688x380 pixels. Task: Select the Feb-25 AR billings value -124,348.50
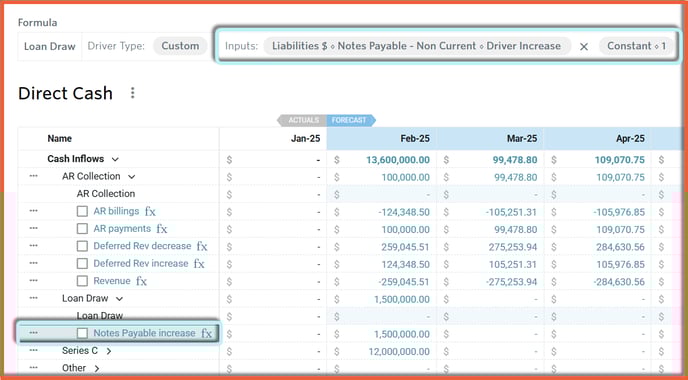tap(404, 212)
